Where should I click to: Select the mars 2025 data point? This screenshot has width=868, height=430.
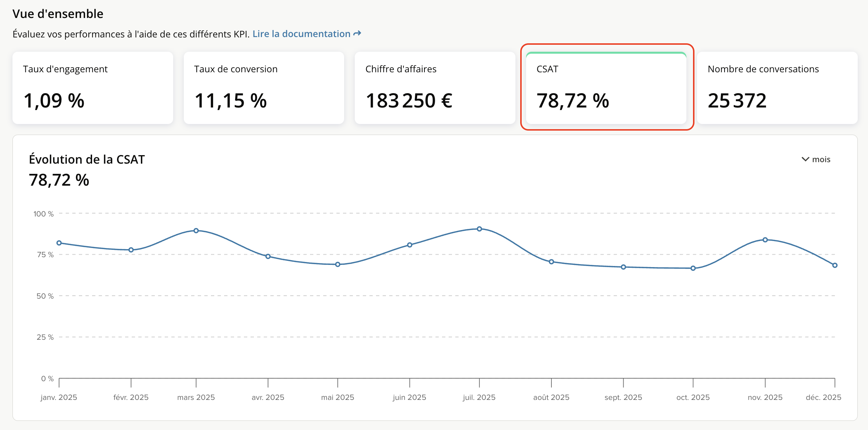(x=196, y=231)
